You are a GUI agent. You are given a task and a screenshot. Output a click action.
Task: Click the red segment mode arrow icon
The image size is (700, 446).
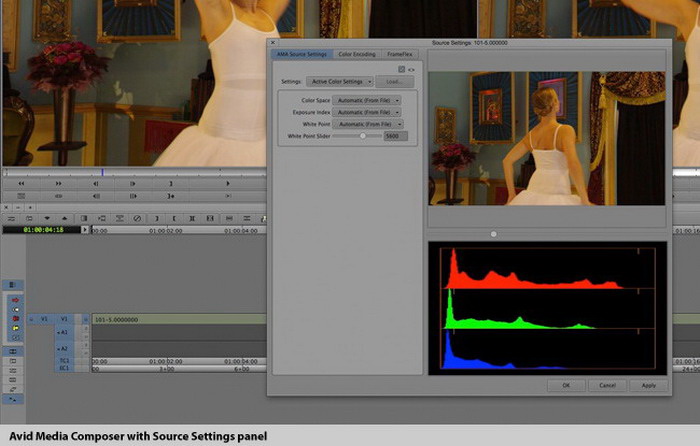click(15, 300)
